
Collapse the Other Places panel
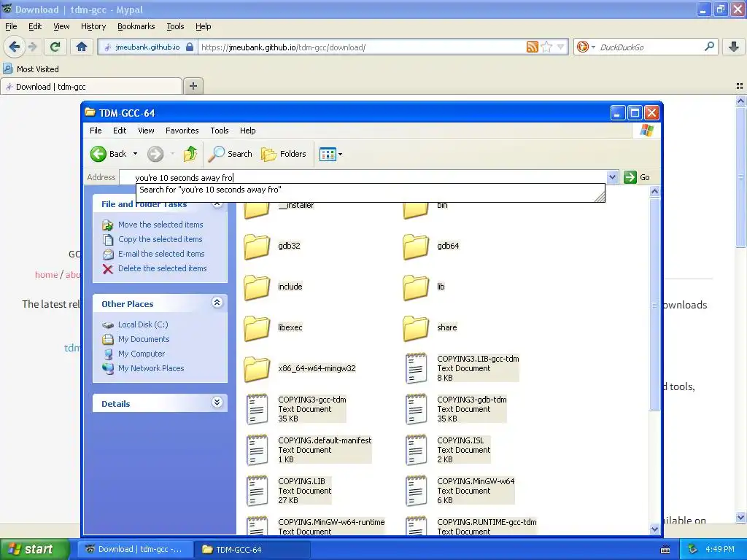point(217,303)
